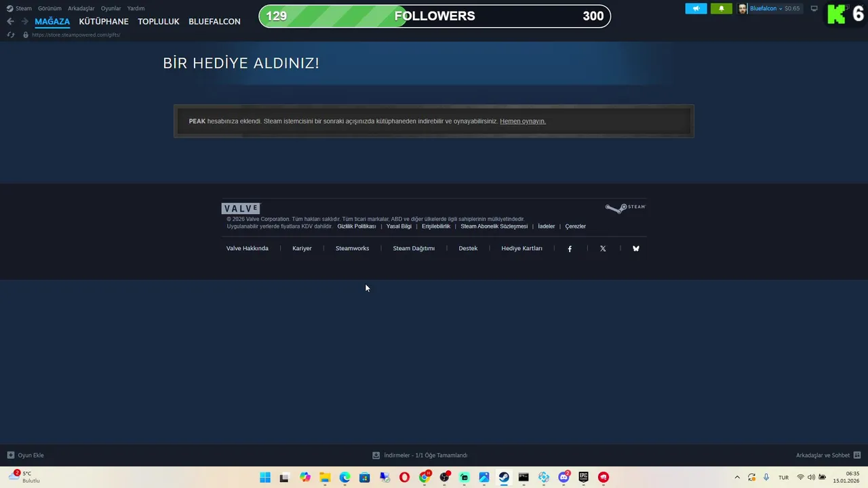
Task: Switch to the TOPLULUK tab
Action: (x=159, y=22)
